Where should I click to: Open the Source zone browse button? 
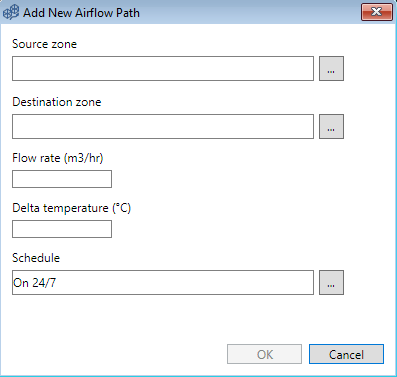click(x=331, y=68)
